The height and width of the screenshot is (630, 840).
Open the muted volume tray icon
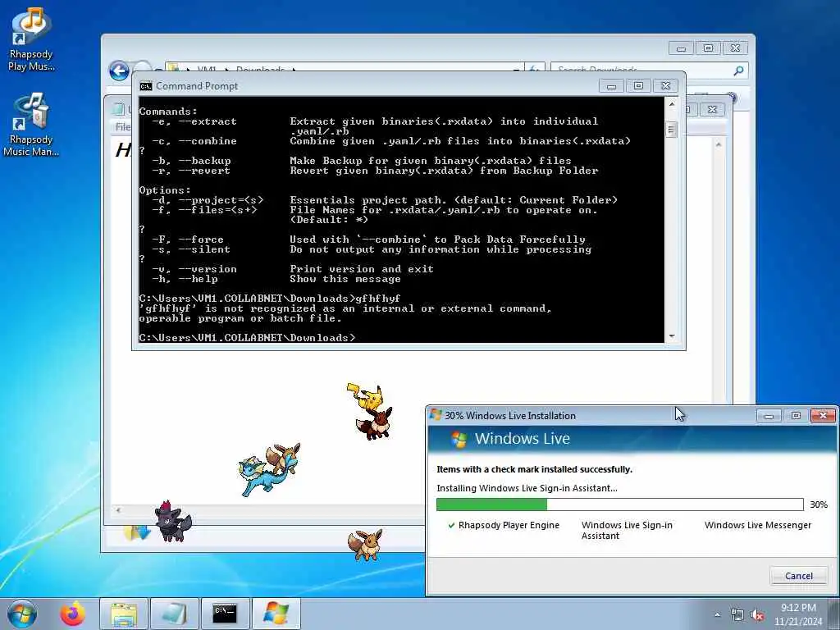pyautogui.click(x=757, y=615)
